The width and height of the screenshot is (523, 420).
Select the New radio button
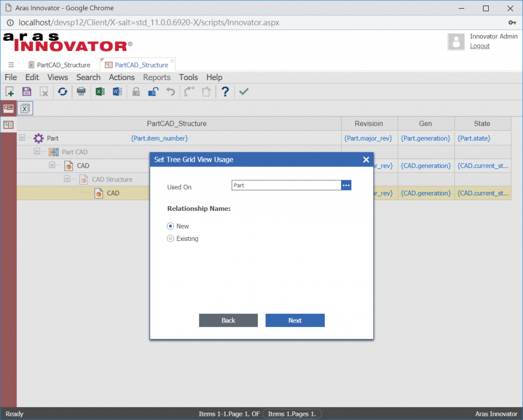pos(171,226)
